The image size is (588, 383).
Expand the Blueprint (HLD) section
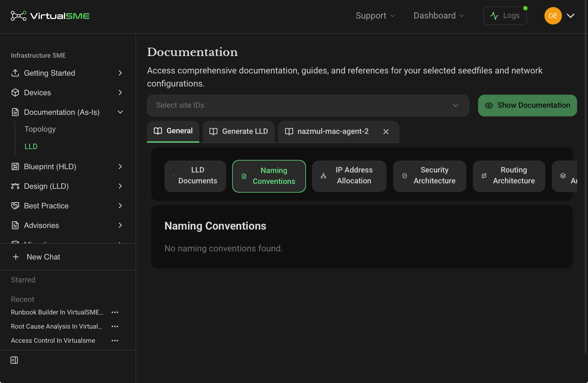[120, 166]
